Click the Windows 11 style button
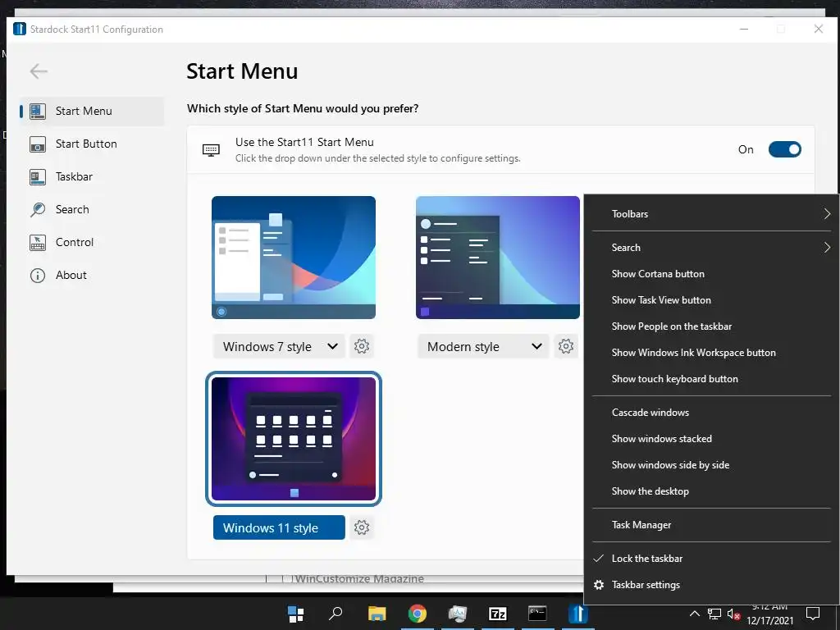Screen dimensions: 840x630 pyautogui.click(x=279, y=527)
